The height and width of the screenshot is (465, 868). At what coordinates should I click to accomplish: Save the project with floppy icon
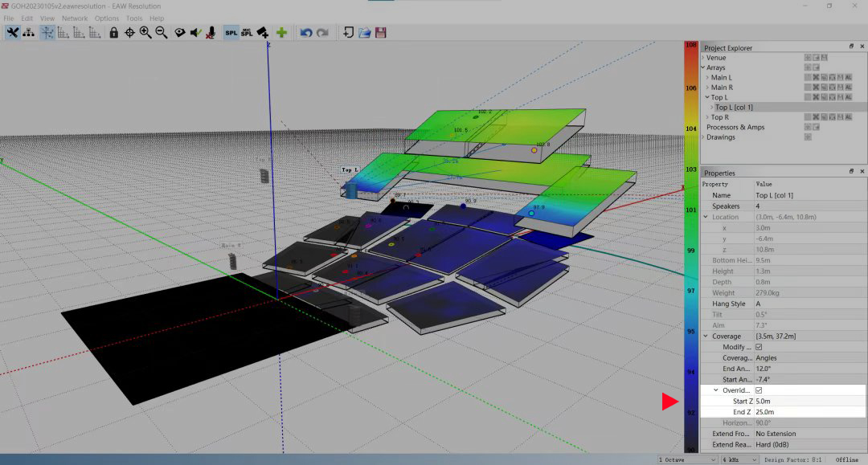(x=380, y=33)
